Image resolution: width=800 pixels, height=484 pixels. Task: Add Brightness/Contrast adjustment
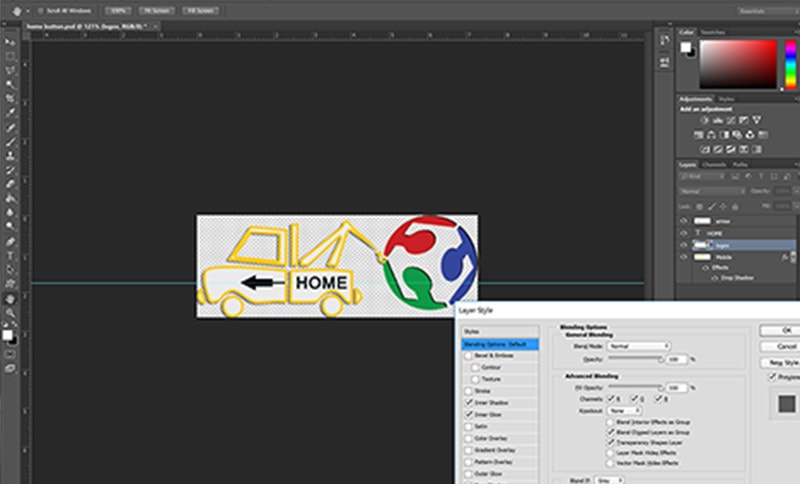(705, 120)
